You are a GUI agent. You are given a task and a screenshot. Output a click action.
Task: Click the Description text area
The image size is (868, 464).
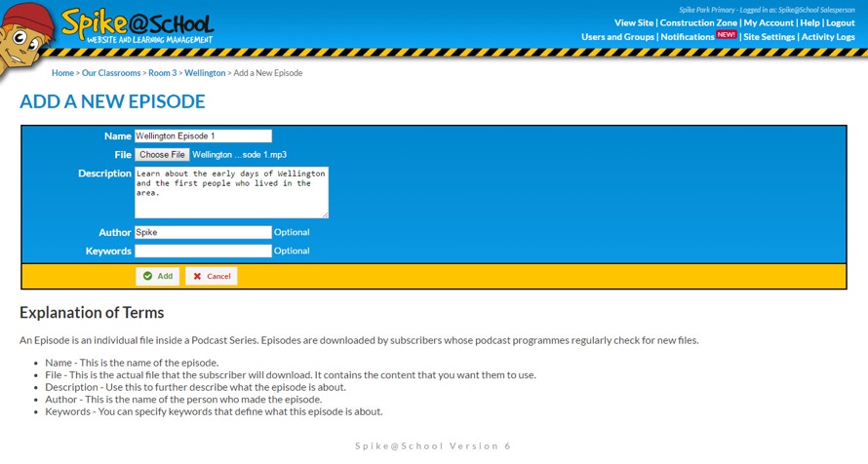[231, 192]
